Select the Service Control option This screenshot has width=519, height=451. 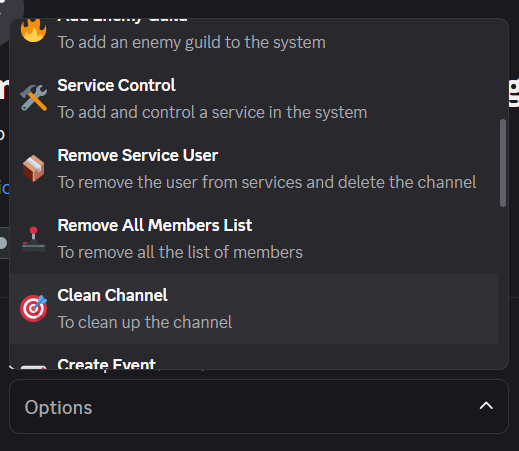pos(254,99)
